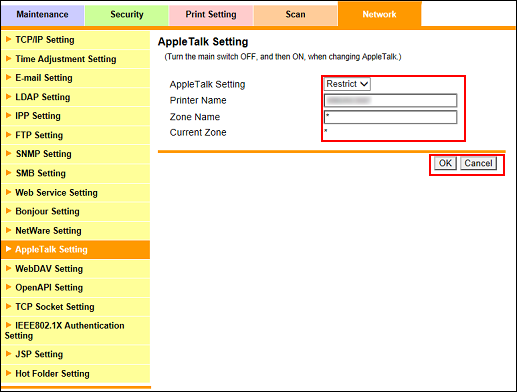This screenshot has height=392, width=517.
Task: Open LDAP Setting page
Action: point(75,97)
